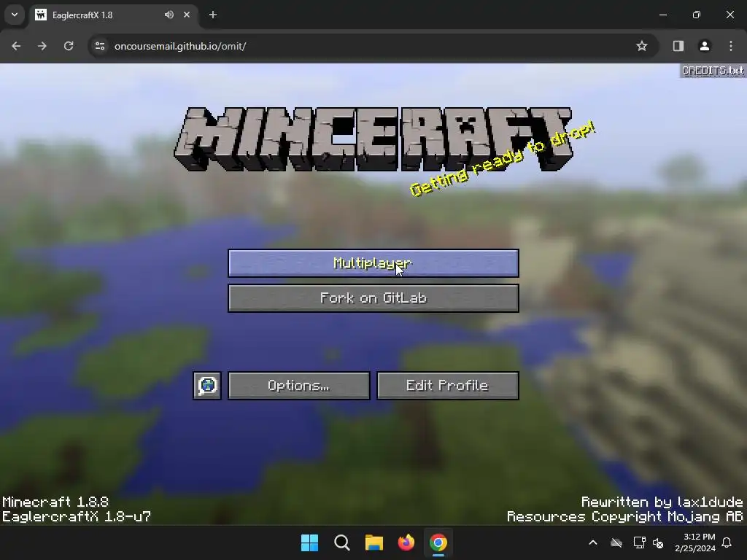The width and height of the screenshot is (747, 560).
Task: Open the notifications bell icon
Action: pyautogui.click(x=727, y=542)
